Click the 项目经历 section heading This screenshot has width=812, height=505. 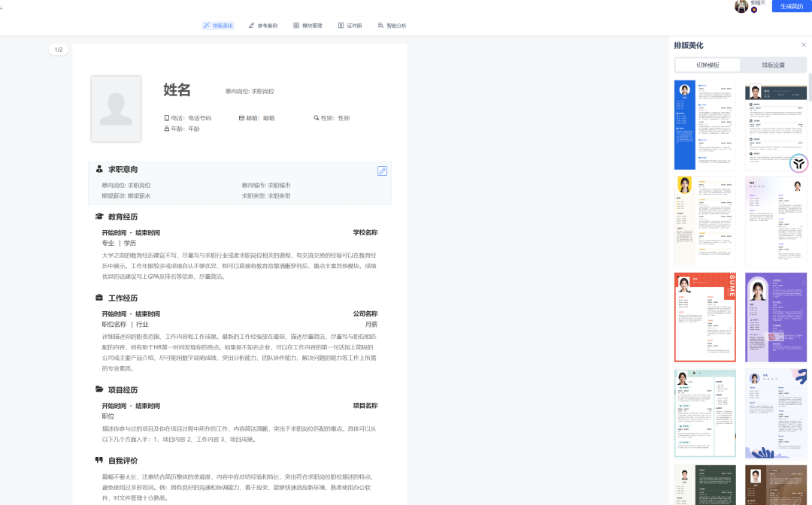123,389
